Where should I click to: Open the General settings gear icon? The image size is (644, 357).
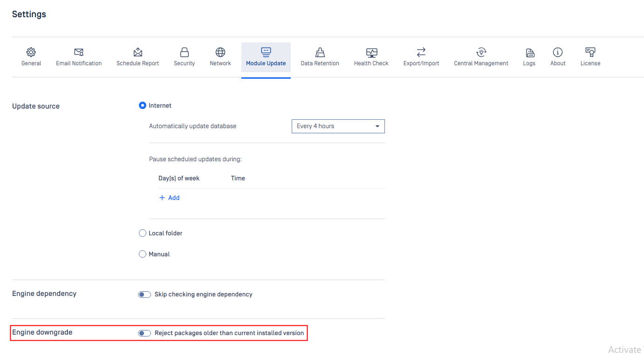pyautogui.click(x=31, y=52)
